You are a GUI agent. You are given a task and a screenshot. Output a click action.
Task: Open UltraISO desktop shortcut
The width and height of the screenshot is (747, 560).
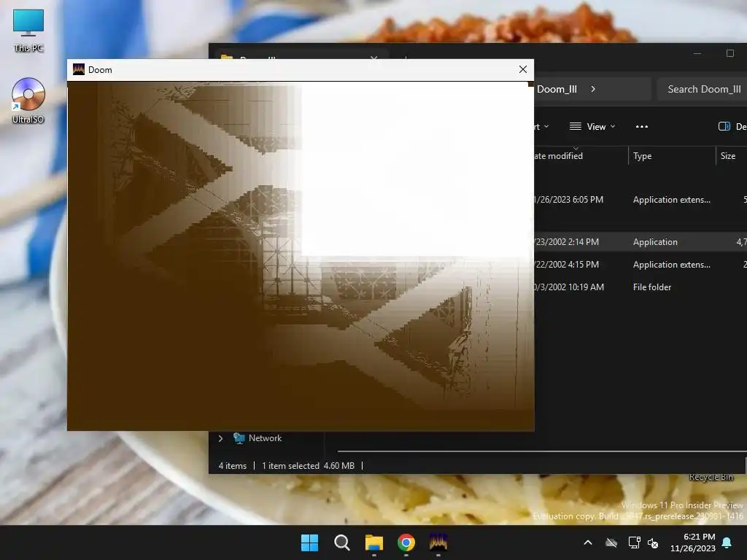(x=28, y=101)
